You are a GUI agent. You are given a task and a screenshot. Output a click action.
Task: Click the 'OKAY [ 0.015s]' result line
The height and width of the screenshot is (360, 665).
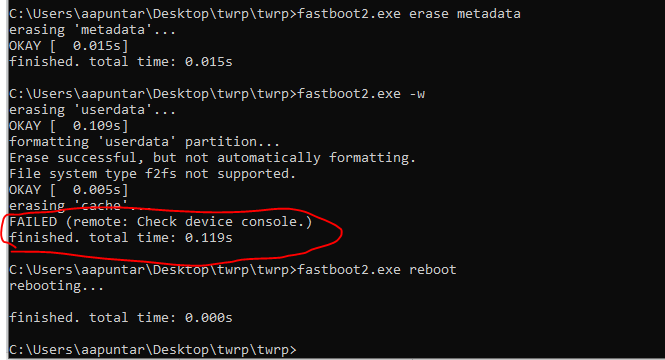tap(69, 46)
